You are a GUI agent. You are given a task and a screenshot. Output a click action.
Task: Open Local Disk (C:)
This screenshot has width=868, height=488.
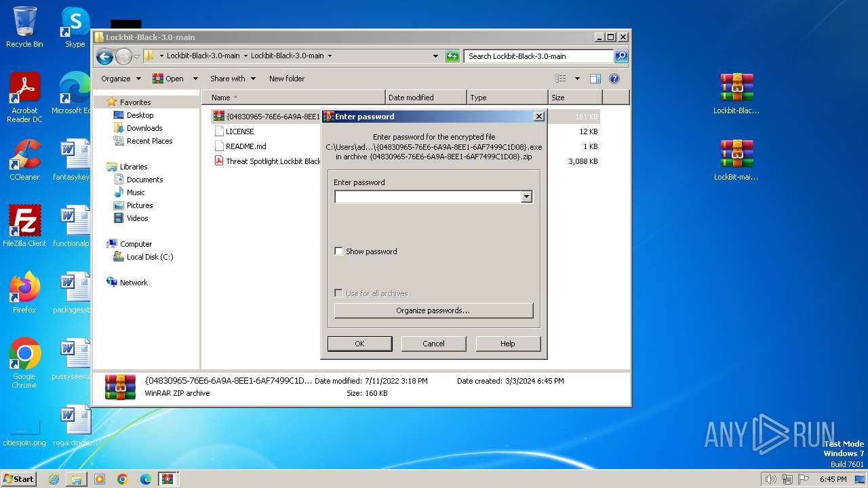149,257
